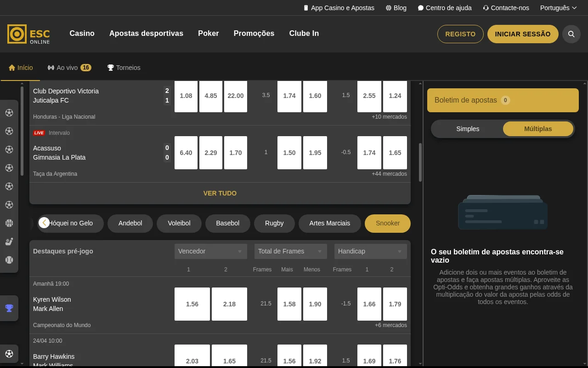Open the Promoções menu item
Screen dimensions: 588x368
point(254,34)
